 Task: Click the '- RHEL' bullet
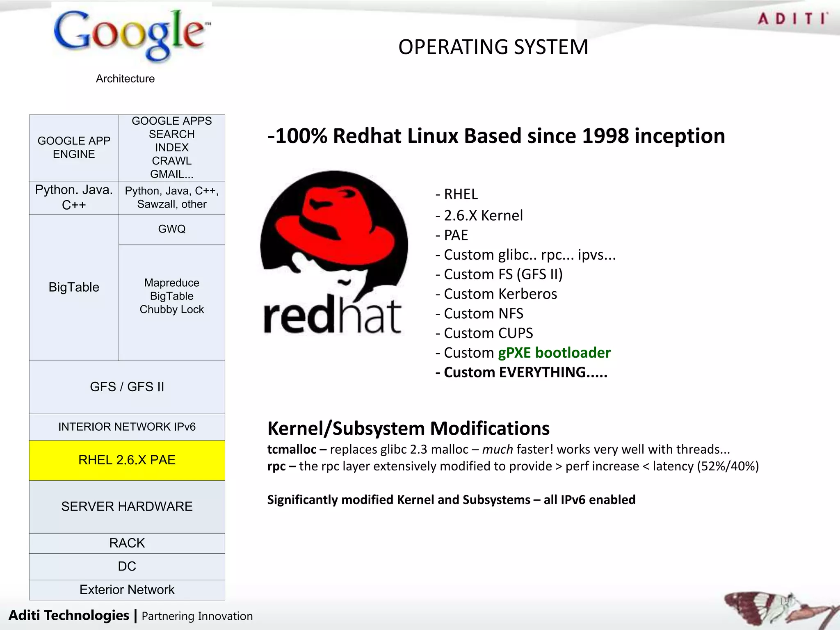(457, 194)
